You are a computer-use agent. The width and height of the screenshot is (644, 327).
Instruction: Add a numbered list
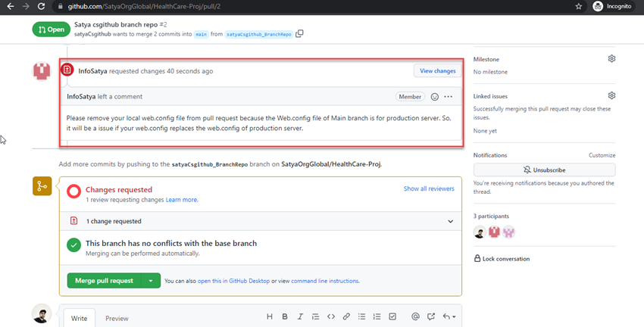377,316
